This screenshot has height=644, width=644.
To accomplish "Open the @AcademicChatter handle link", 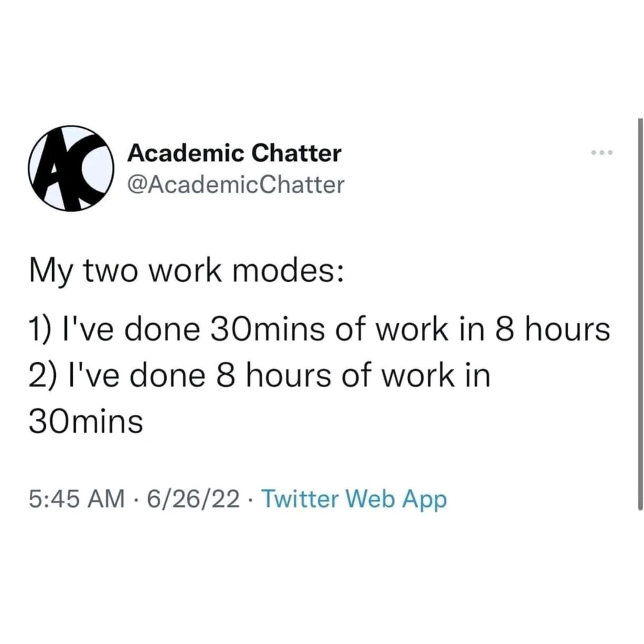I will [x=236, y=185].
